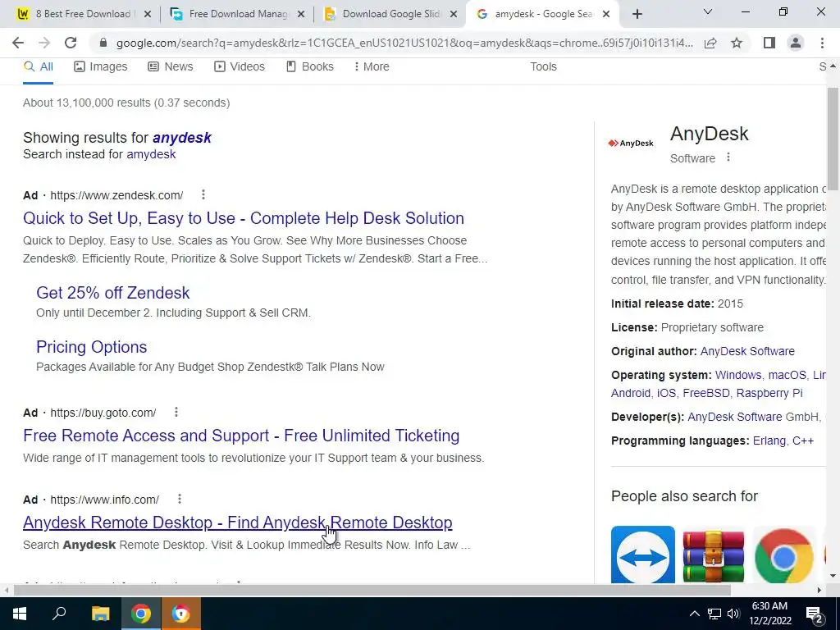The image size is (840, 630).
Task: Select the All search filter
Action: pyautogui.click(x=38, y=67)
